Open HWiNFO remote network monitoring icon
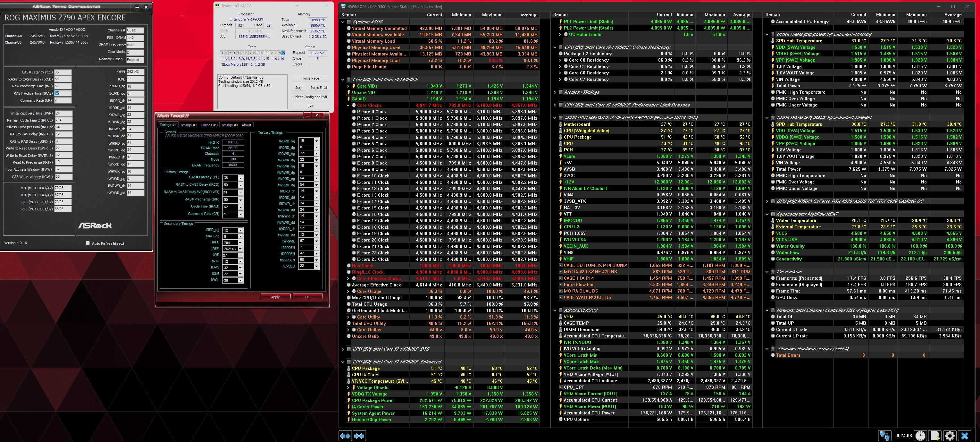This screenshot has height=442, width=980. (884, 436)
